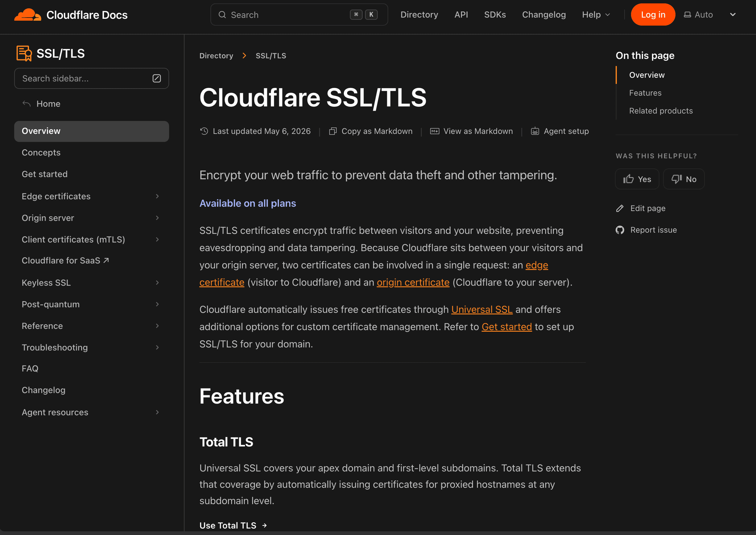Click the pencil icon beside Edit page
The width and height of the screenshot is (756, 535).
tap(620, 208)
